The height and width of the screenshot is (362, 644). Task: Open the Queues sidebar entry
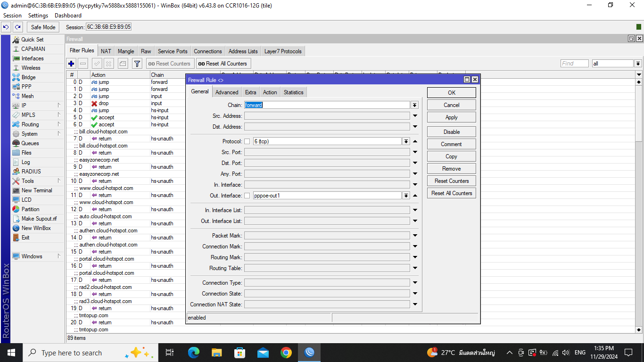(x=30, y=143)
